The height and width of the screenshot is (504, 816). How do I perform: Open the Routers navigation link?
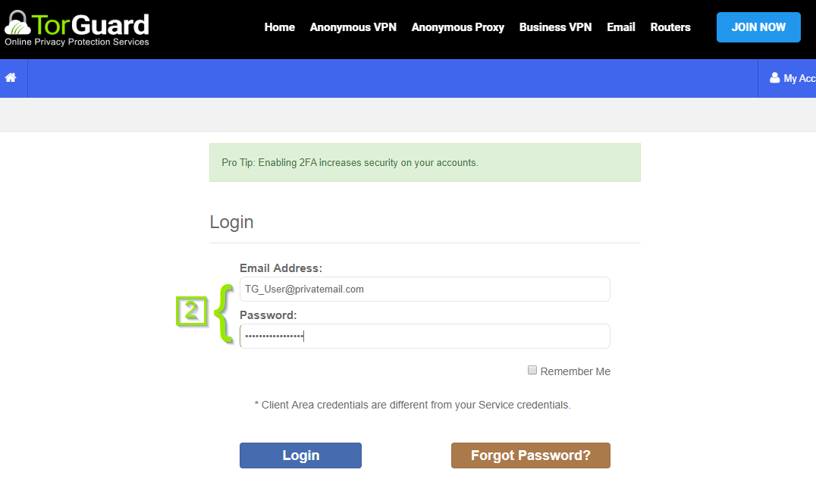[670, 27]
